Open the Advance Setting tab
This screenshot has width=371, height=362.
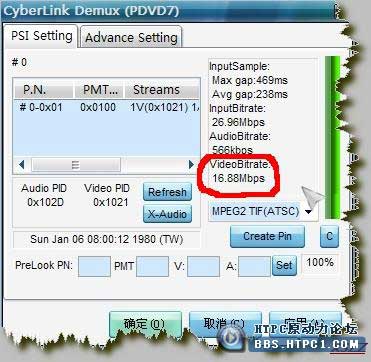131,37
